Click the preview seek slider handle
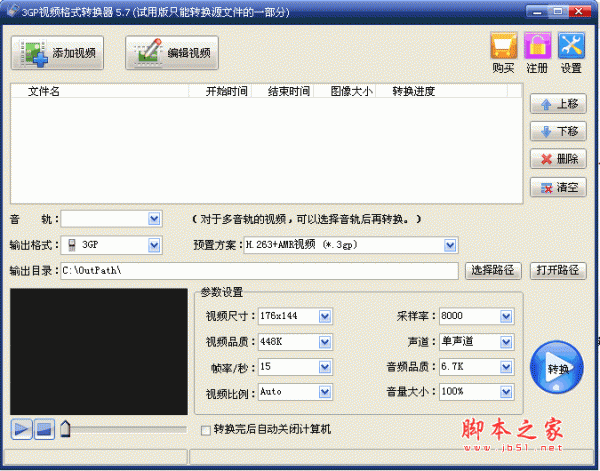Image resolution: width=600 pixels, height=471 pixels. 65,429
